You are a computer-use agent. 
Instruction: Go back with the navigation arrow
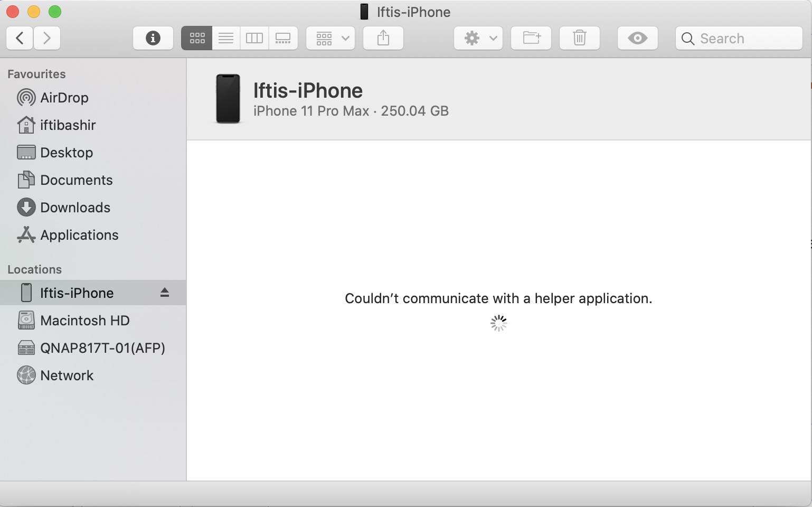tap(20, 37)
